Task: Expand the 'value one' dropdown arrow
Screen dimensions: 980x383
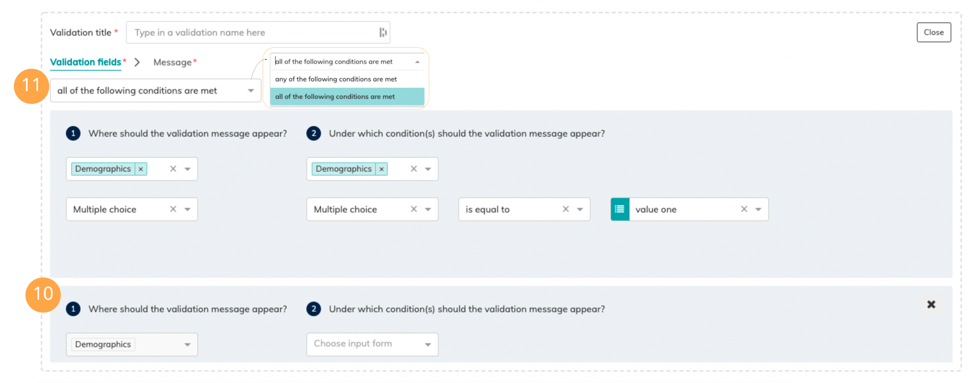Action: [x=758, y=210]
